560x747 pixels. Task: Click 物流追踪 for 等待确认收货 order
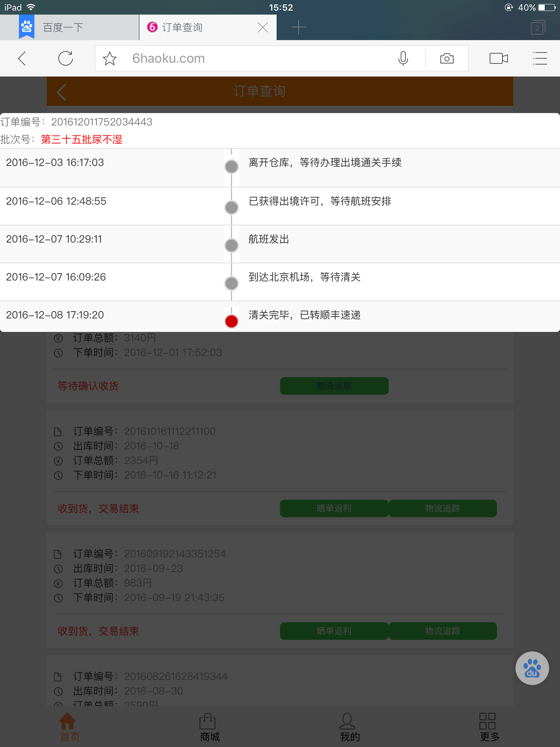tap(334, 386)
